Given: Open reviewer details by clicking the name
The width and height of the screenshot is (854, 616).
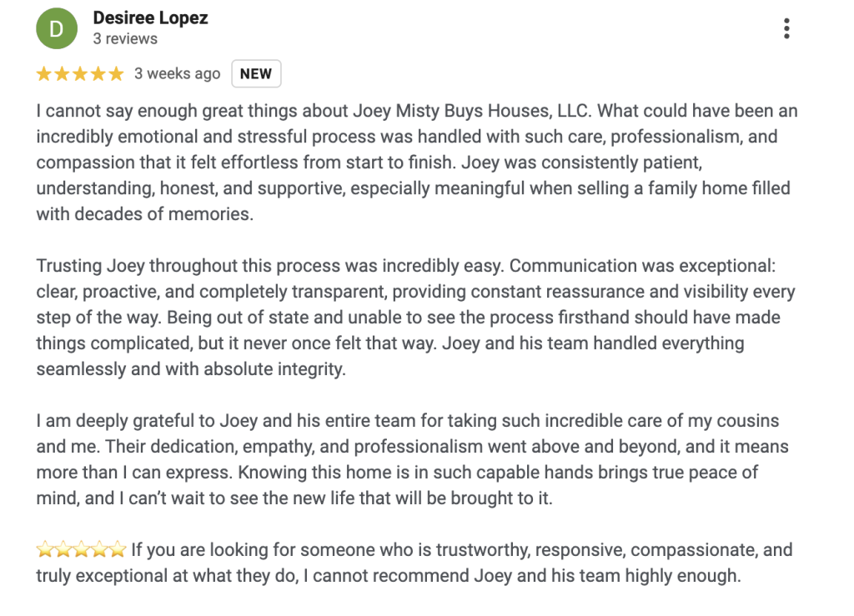Looking at the screenshot, I should coord(150,18).
